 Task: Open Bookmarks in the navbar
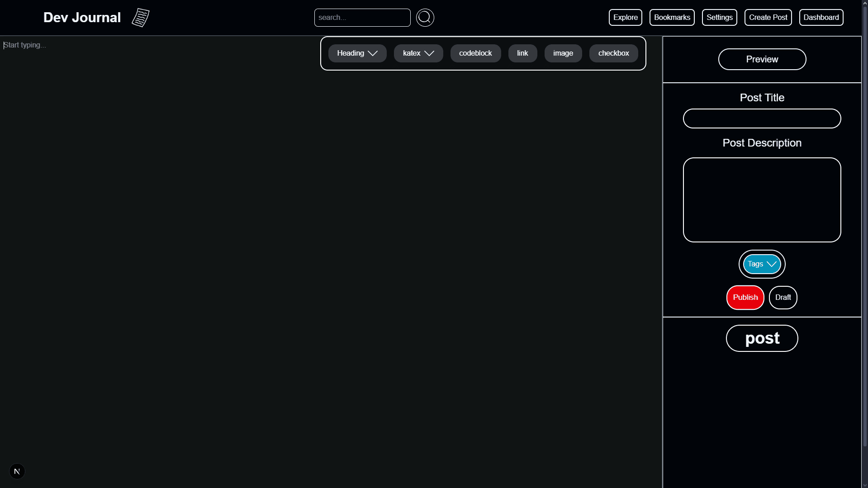pyautogui.click(x=672, y=18)
